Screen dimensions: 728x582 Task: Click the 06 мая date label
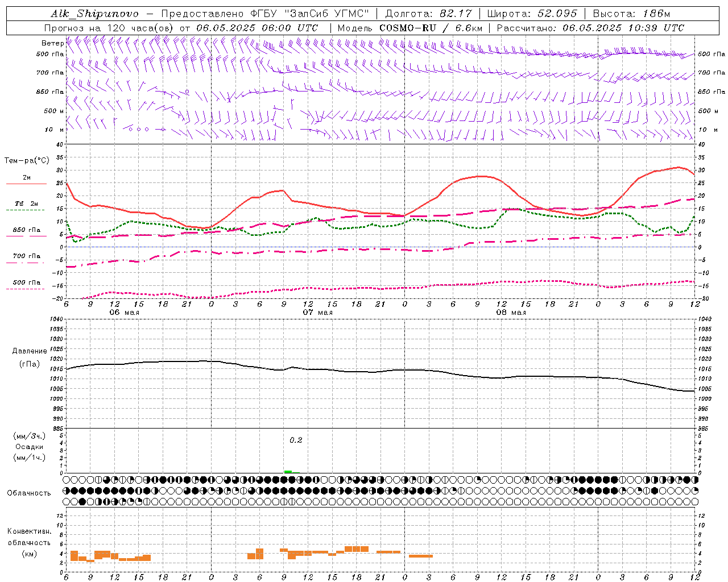124,313
